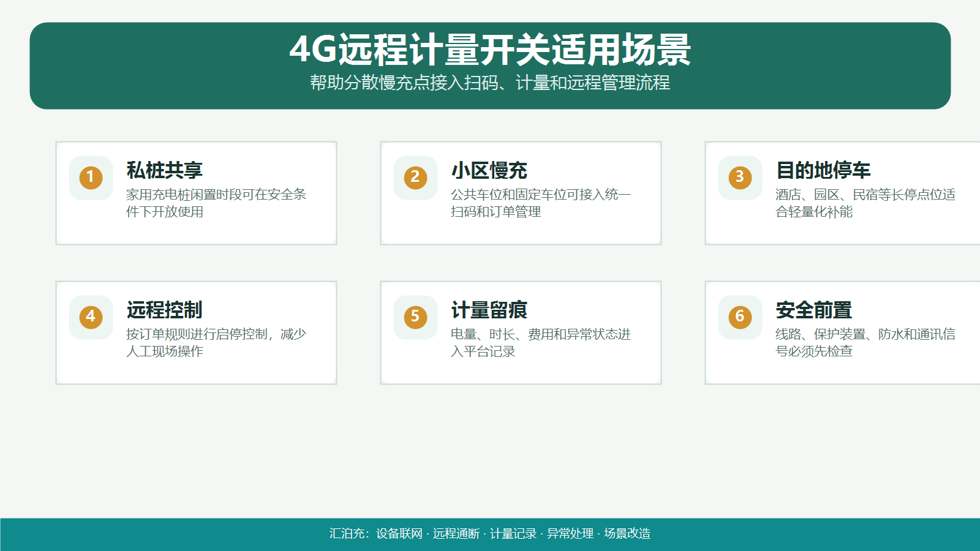
Task: Click the number 1 badge icon
Action: (x=91, y=178)
